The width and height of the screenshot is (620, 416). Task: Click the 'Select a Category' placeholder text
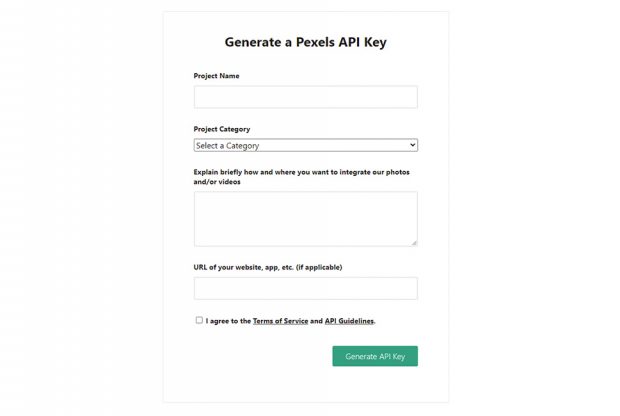[228, 146]
